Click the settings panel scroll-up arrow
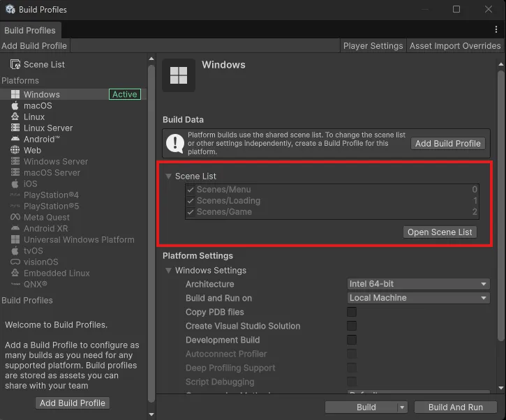 pos(501,64)
